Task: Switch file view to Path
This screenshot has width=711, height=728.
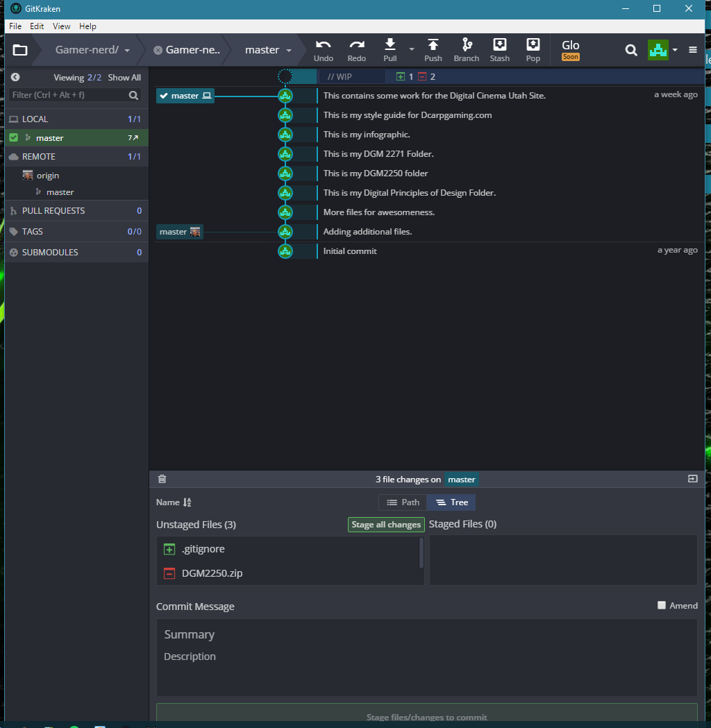Action: click(403, 502)
